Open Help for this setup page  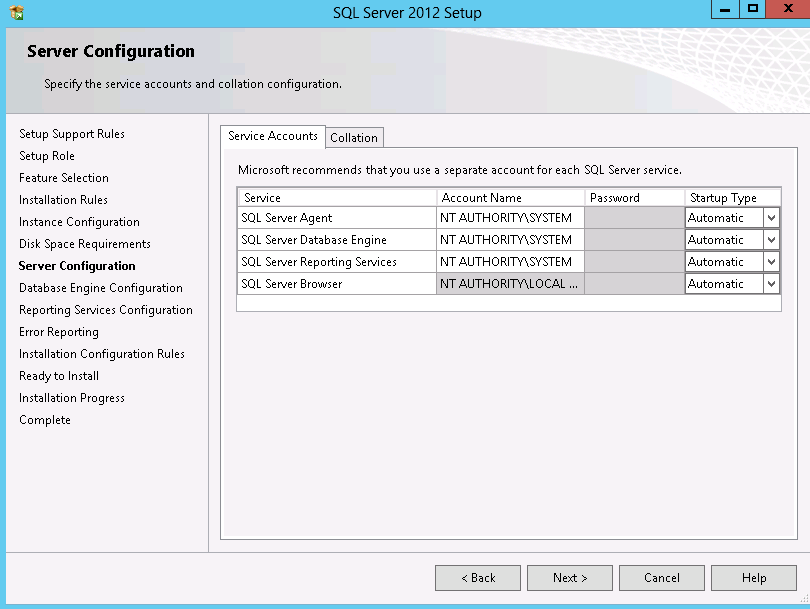pyautogui.click(x=754, y=577)
